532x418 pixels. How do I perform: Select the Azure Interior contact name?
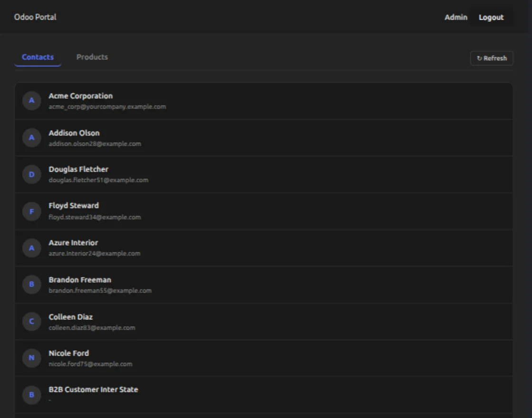click(x=73, y=243)
